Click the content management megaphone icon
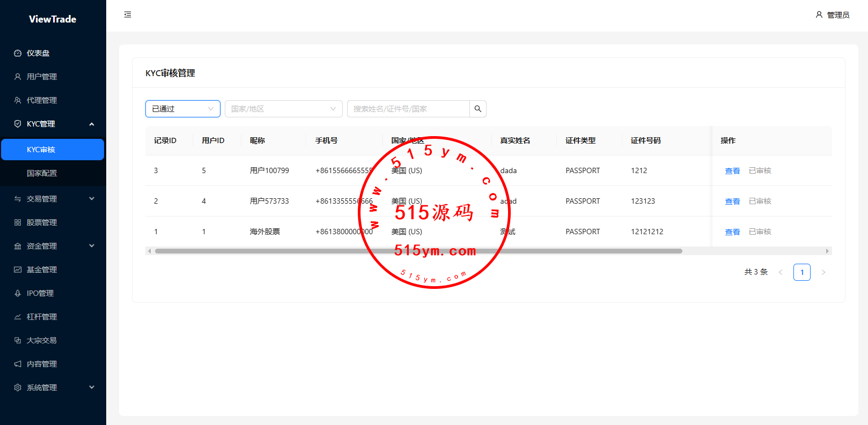This screenshot has height=425, width=868. [18, 364]
